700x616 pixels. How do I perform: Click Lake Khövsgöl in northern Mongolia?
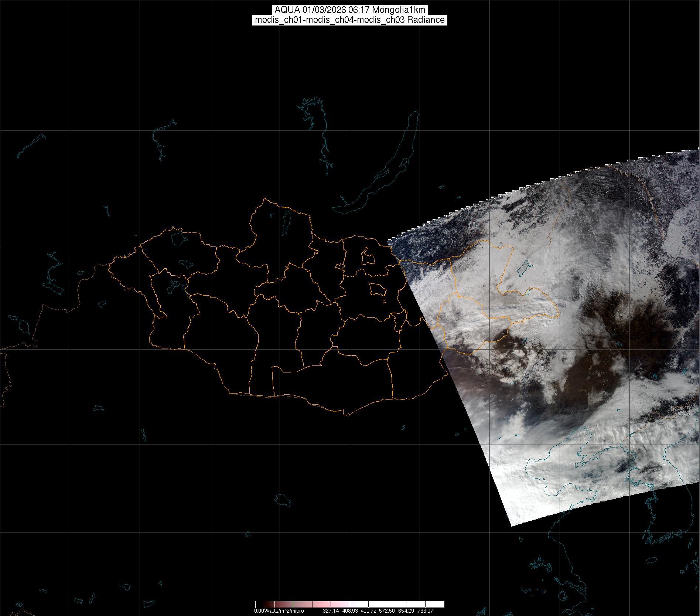coord(286,220)
